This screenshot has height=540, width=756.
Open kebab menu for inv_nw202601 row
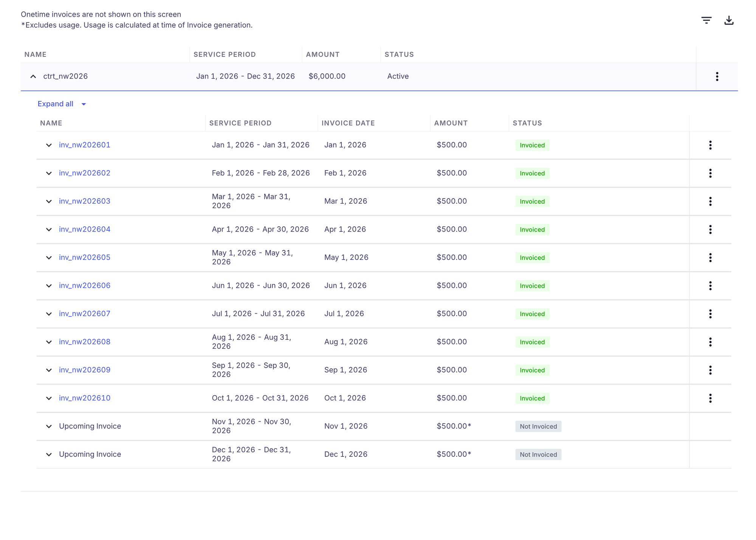coord(710,145)
